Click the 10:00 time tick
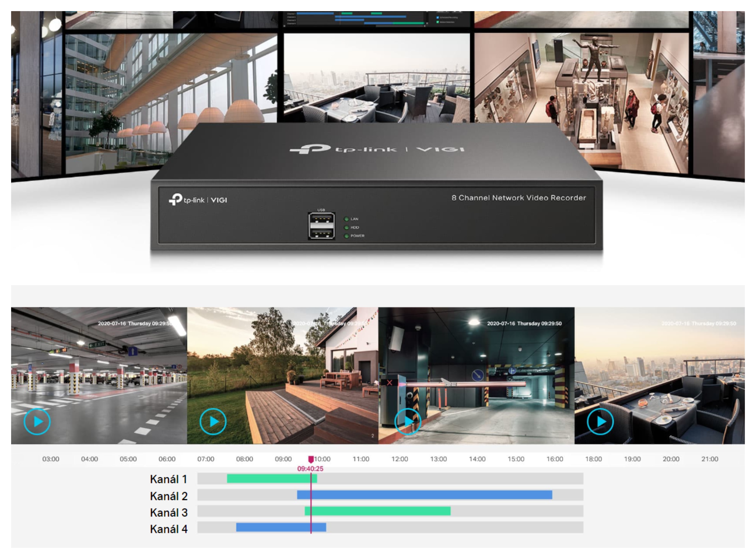The image size is (756, 559). click(322, 459)
